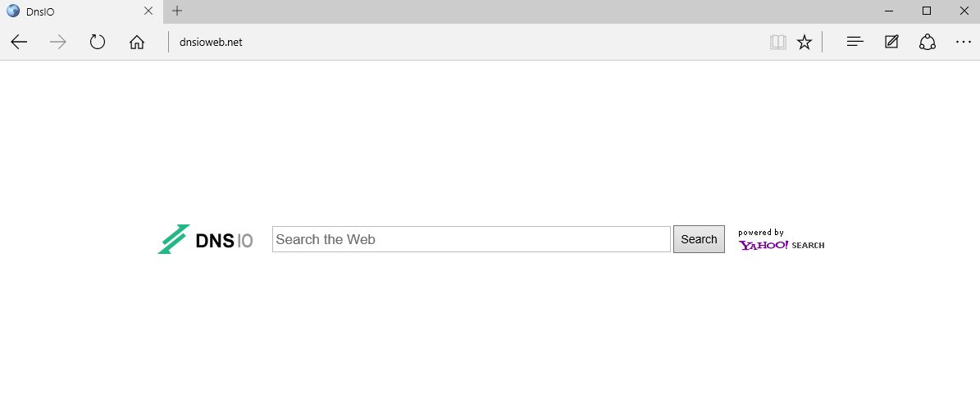Open the browser home page
This screenshot has width=980, height=403.
pos(137,42)
